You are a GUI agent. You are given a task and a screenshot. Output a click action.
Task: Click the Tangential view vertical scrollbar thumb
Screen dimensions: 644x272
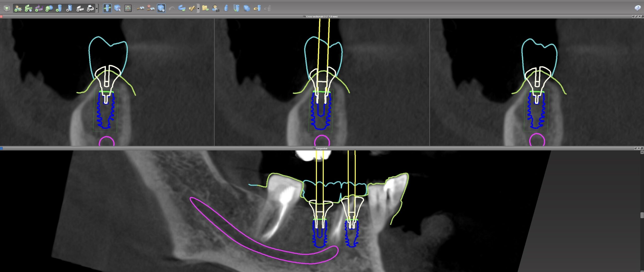pos(642,215)
